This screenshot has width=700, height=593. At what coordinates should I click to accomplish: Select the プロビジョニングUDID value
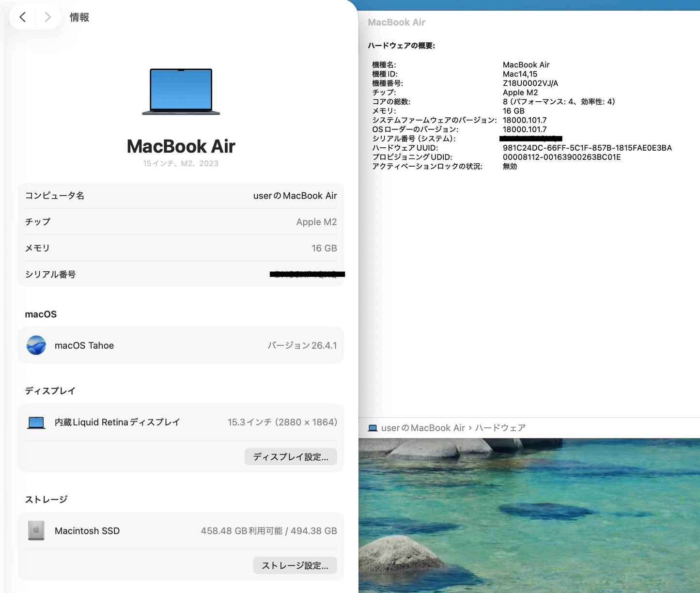pyautogui.click(x=561, y=157)
